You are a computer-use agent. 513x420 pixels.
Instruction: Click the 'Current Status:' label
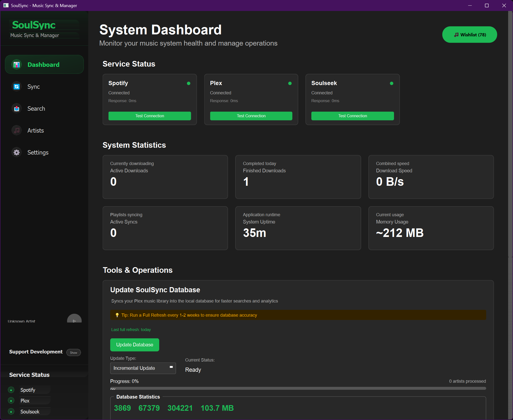200,360
